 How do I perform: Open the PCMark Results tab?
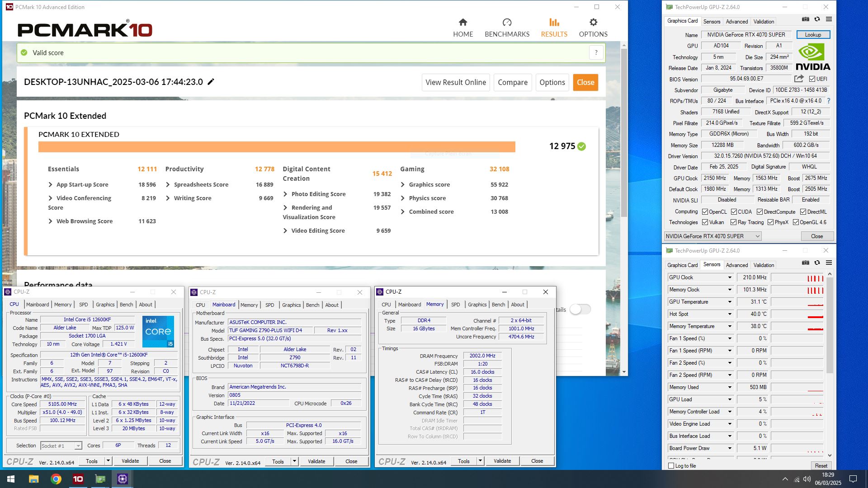coord(554,28)
